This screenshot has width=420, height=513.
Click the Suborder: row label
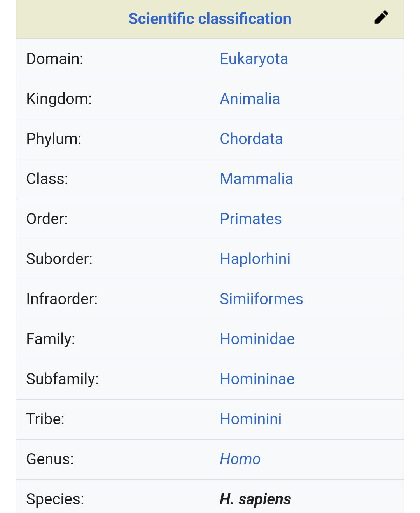[x=59, y=259]
